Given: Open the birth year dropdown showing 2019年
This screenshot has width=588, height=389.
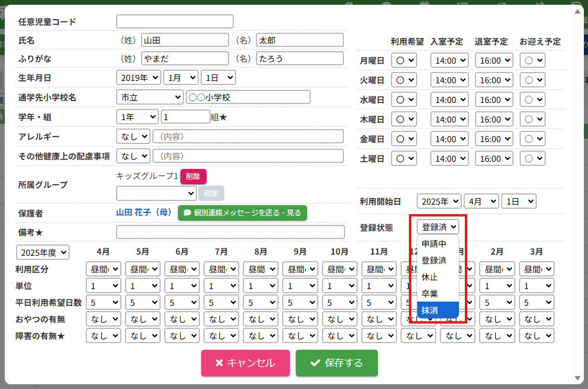Looking at the screenshot, I should click(139, 77).
